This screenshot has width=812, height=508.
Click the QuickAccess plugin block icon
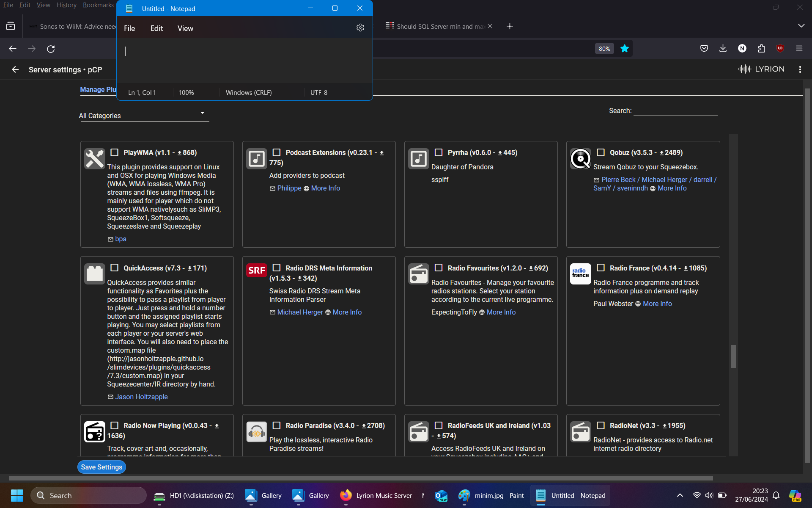click(x=94, y=274)
